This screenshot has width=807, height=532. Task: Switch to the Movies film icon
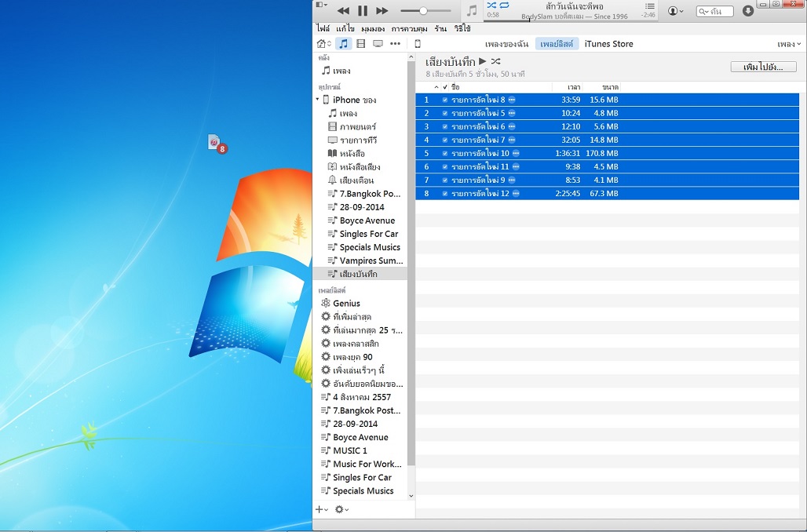click(360, 44)
